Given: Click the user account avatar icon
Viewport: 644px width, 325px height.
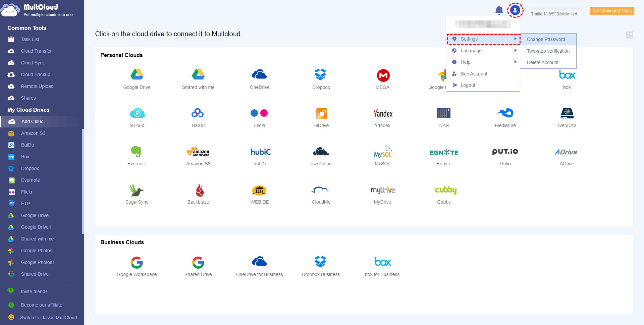Looking at the screenshot, I should (515, 10).
